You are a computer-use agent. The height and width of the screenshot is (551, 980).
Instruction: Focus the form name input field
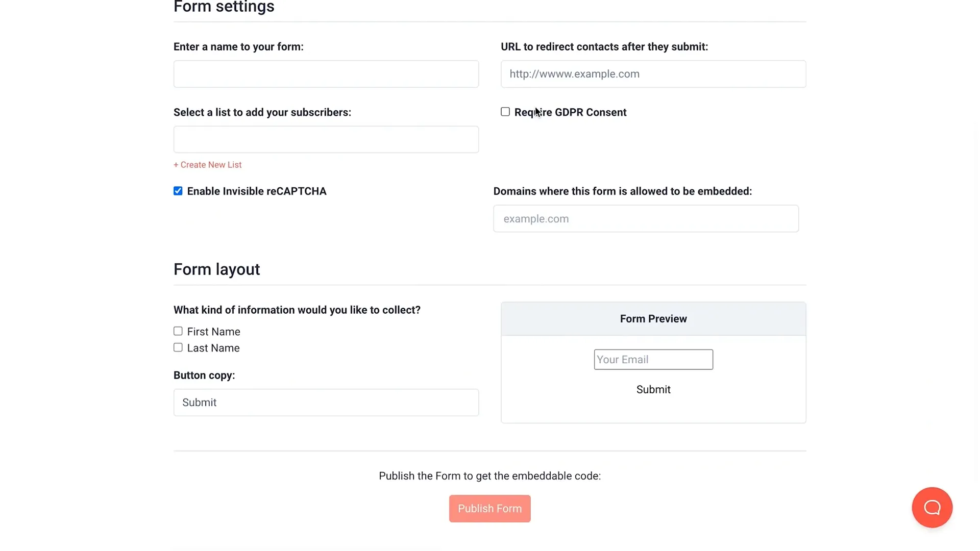326,74
